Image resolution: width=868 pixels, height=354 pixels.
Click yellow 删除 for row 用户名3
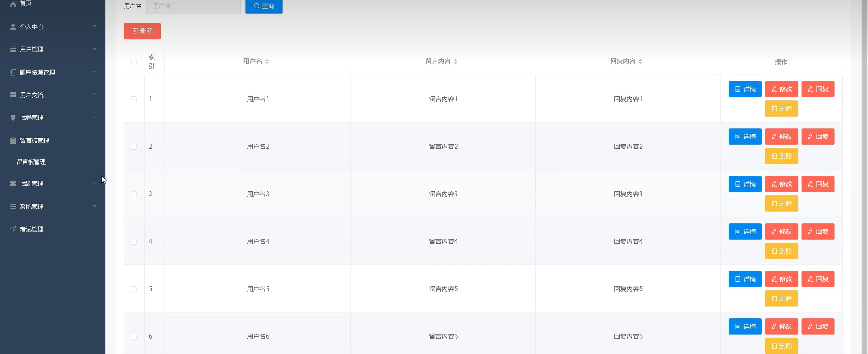[782, 203]
